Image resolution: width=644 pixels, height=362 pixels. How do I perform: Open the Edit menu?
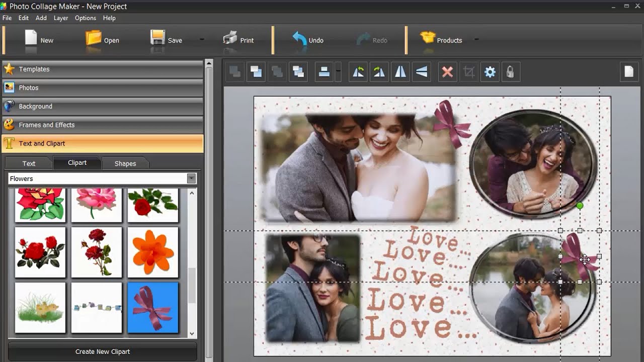24,18
